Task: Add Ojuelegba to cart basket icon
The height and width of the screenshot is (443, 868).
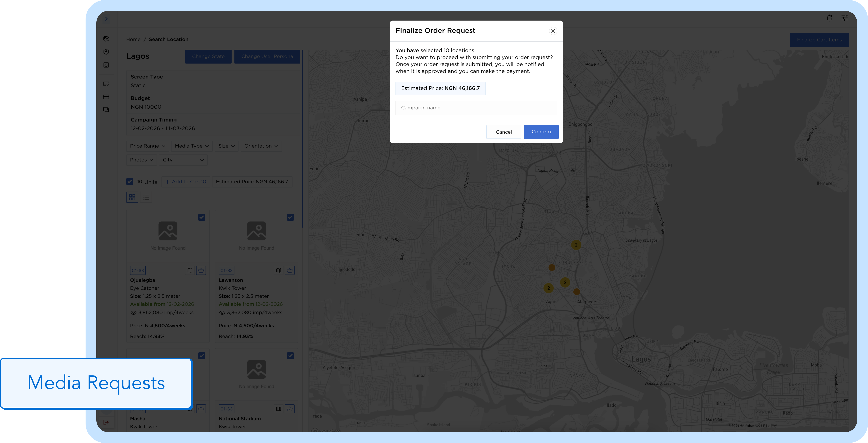Action: pos(201,270)
